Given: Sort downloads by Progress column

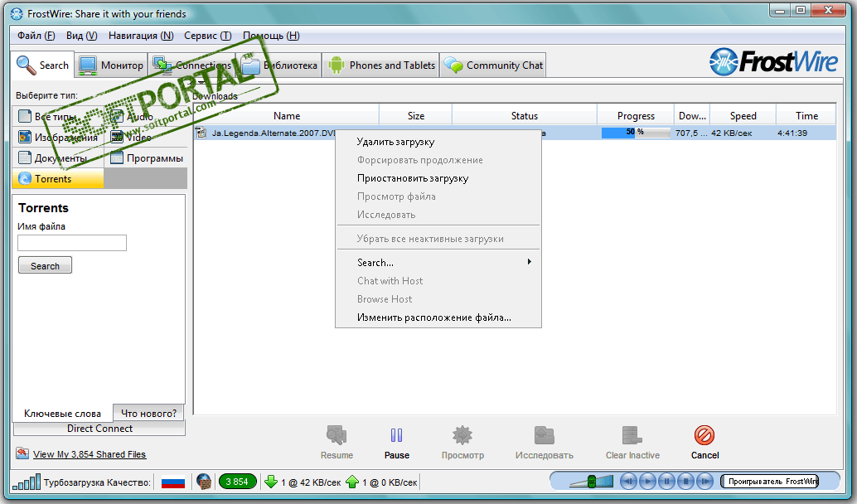Looking at the screenshot, I should (x=636, y=116).
